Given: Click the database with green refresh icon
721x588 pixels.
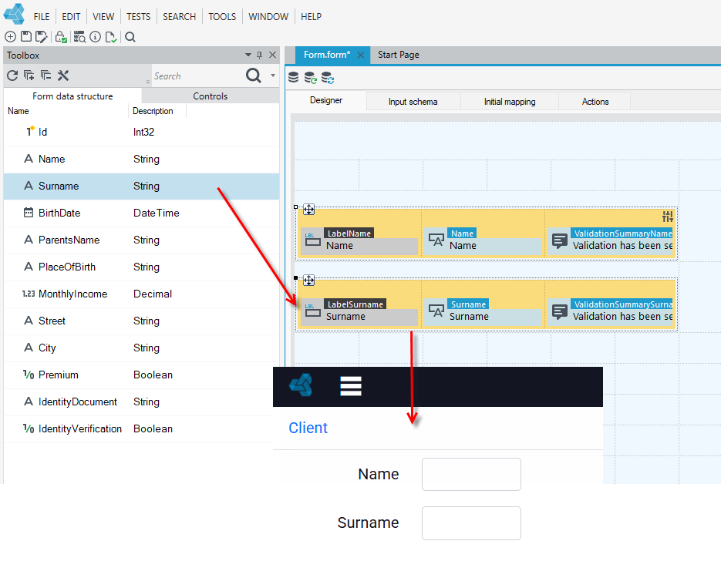Looking at the screenshot, I should [x=311, y=78].
